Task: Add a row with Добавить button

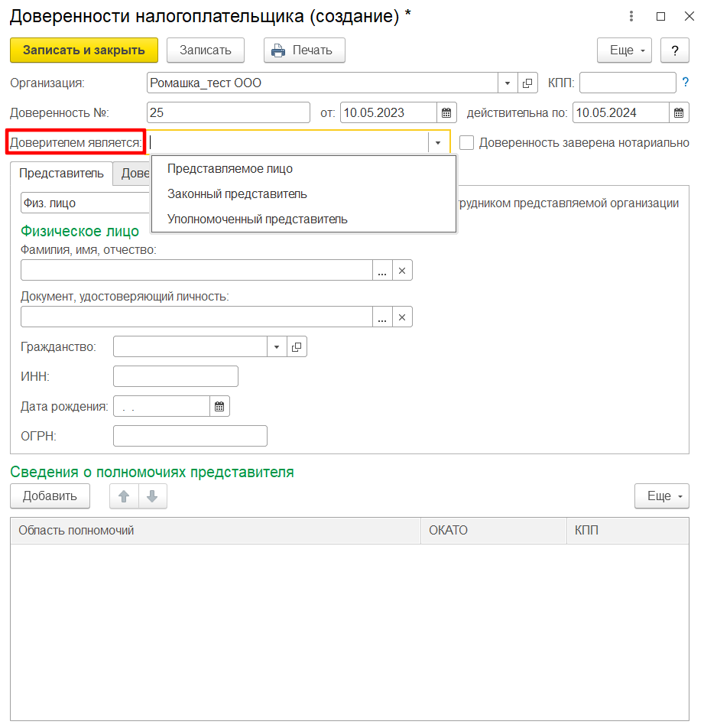Action: click(x=50, y=496)
